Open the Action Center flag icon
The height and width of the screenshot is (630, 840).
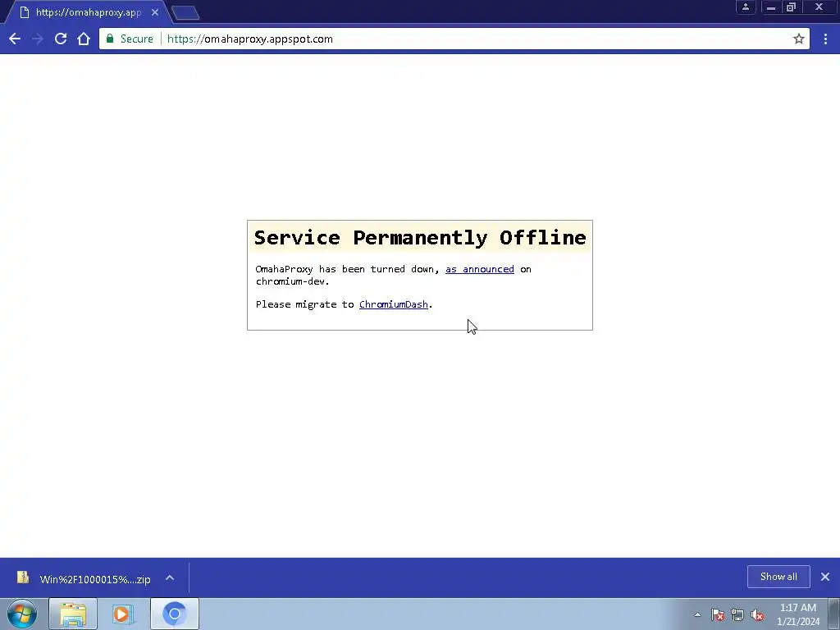718,614
